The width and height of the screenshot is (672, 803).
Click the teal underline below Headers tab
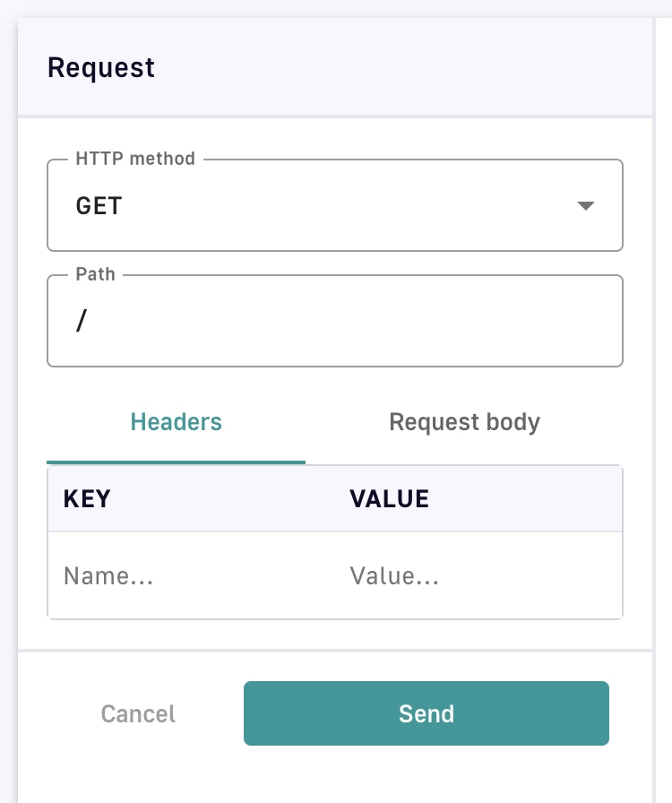tap(176, 462)
